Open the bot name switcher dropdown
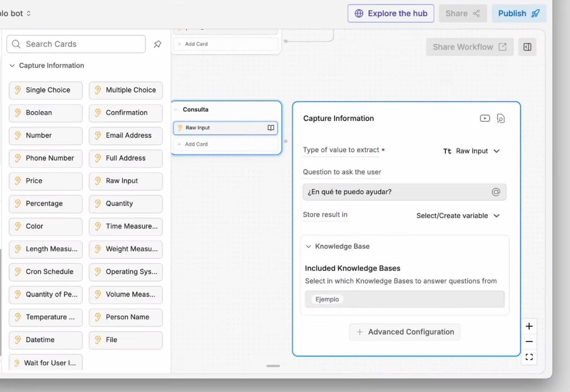This screenshot has width=570, height=392. pyautogui.click(x=15, y=14)
